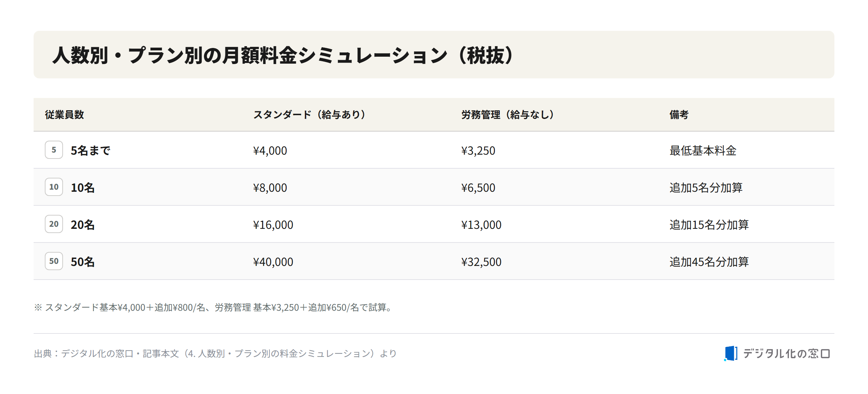
Task: Click the footnote starting with ※ スタンダード基本
Action: click(x=214, y=307)
